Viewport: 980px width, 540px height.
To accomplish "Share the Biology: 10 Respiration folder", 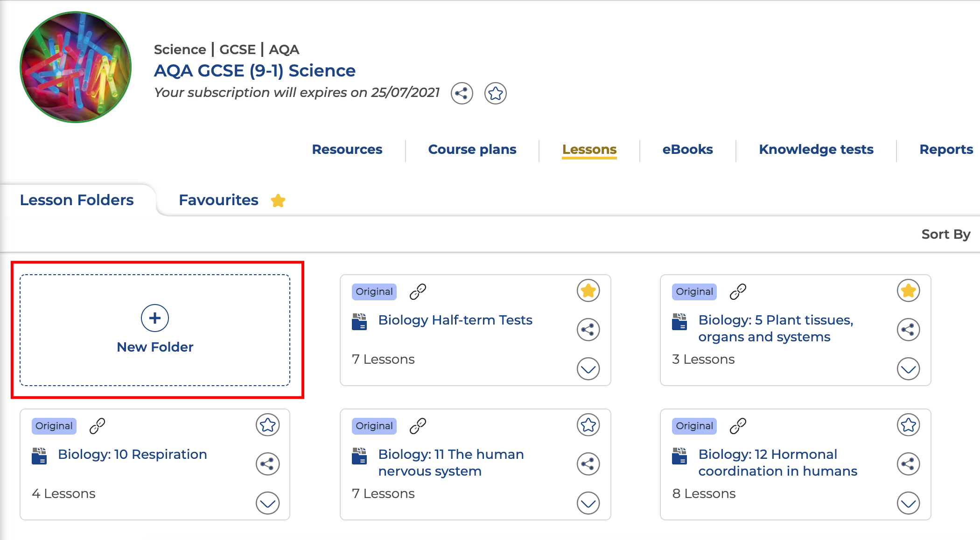I will click(x=267, y=464).
